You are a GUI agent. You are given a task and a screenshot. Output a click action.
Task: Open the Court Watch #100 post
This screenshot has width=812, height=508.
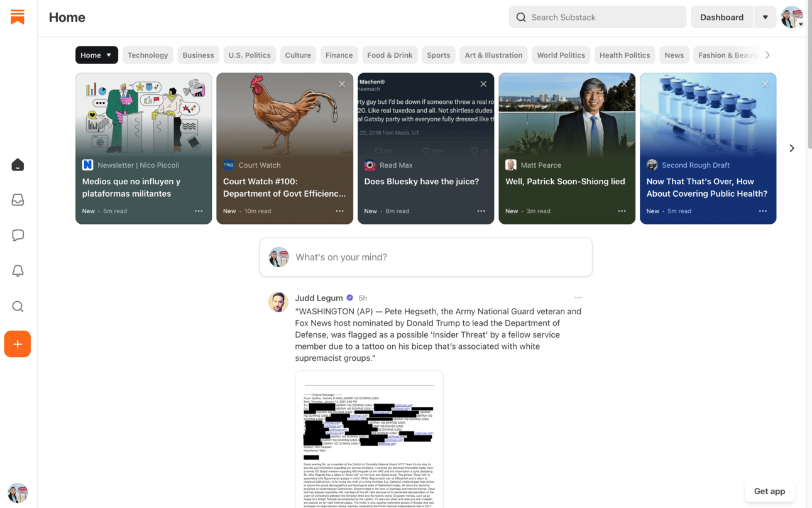285,187
